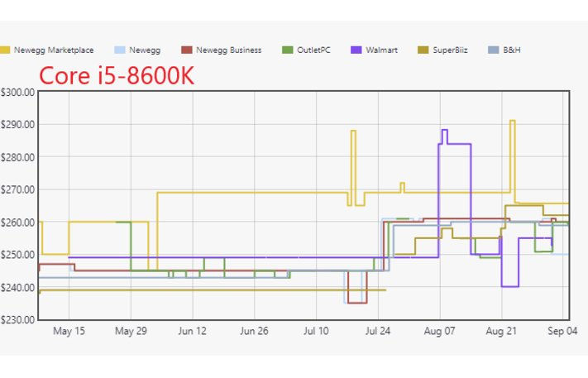Click the yellow price spike near Aug 21

click(513, 122)
